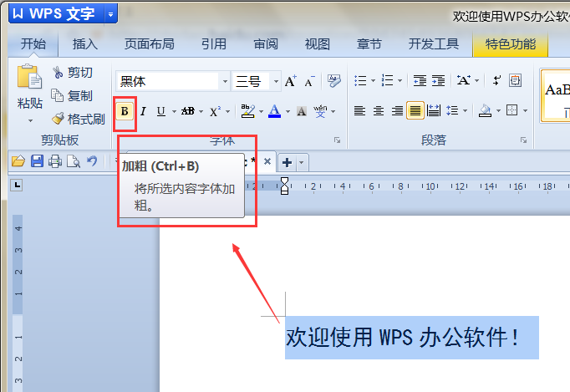Screen dimensions: 570x392
Task: Switch to 插入 ribbon tab
Action: click(85, 44)
